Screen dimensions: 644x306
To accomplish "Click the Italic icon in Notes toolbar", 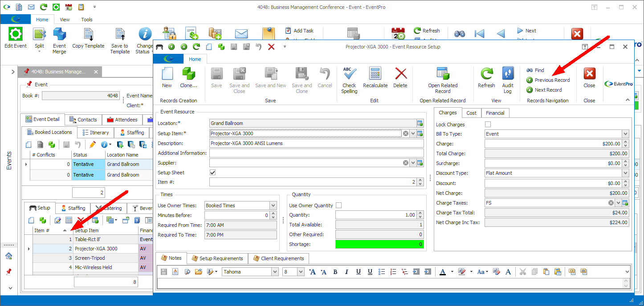I will click(x=347, y=272).
